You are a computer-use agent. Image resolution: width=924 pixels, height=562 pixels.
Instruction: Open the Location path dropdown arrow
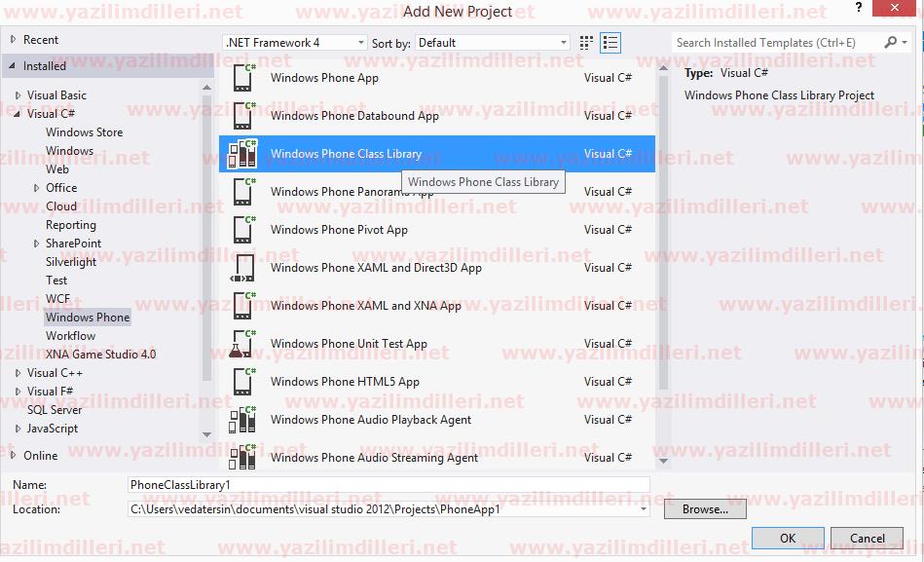click(x=643, y=509)
